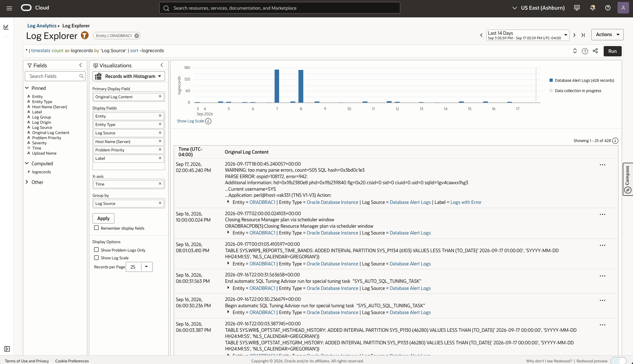Image resolution: width=633 pixels, height=364 pixels.
Task: Collapse the Visualizations panel
Action: (x=162, y=65)
